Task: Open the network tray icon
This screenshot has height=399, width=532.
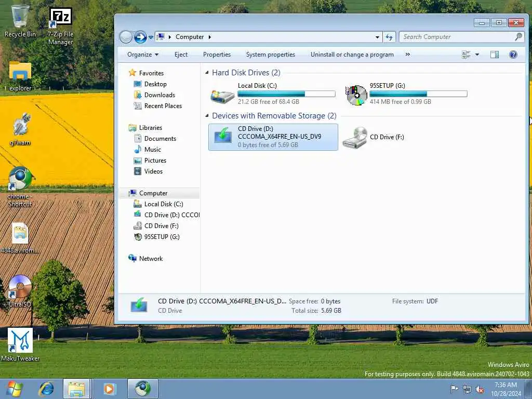Action: click(x=467, y=389)
